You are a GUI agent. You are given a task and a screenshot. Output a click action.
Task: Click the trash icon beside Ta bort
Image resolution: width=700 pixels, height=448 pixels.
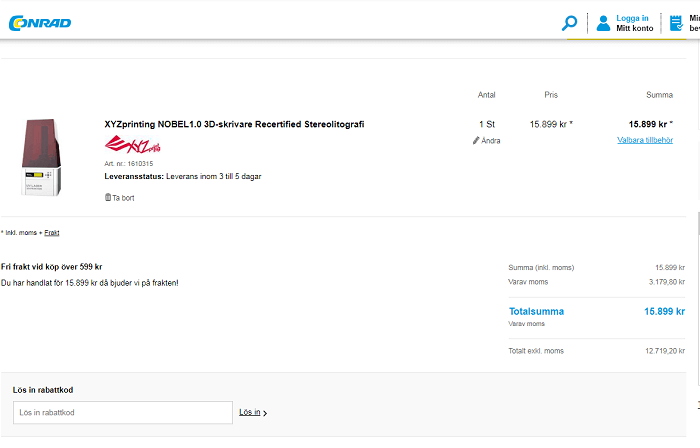point(108,198)
